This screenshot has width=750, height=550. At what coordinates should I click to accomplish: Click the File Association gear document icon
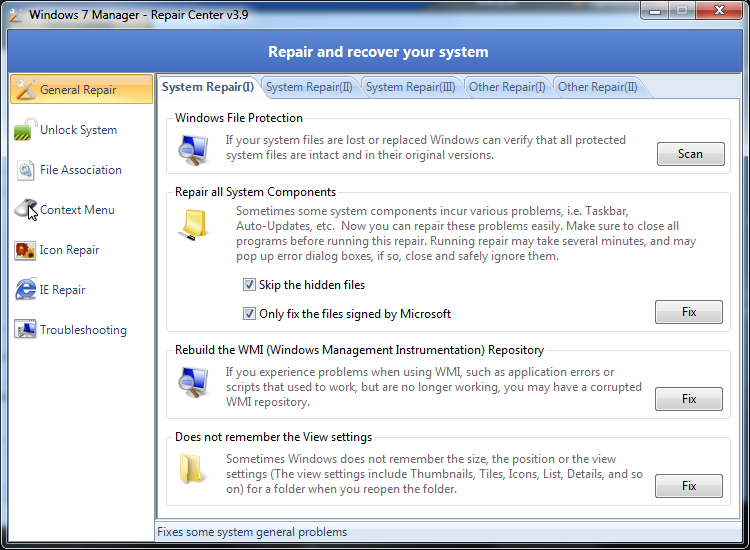click(25, 170)
